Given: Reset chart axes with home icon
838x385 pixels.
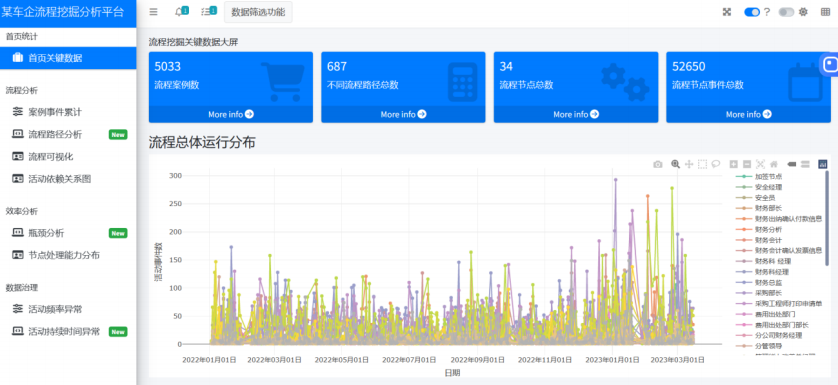Looking at the screenshot, I should (x=773, y=164).
